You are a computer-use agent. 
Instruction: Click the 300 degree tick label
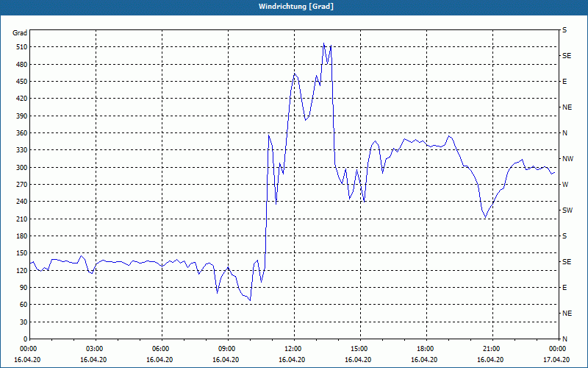(x=22, y=168)
